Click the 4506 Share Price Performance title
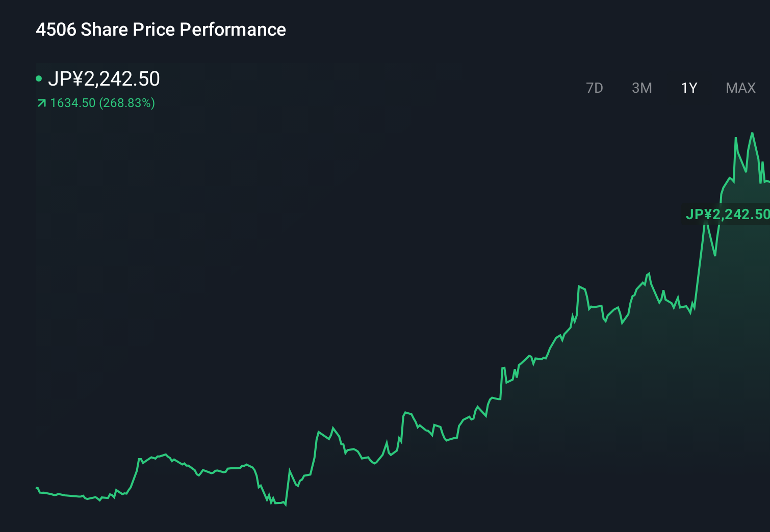The width and height of the screenshot is (770, 532). pyautogui.click(x=161, y=30)
